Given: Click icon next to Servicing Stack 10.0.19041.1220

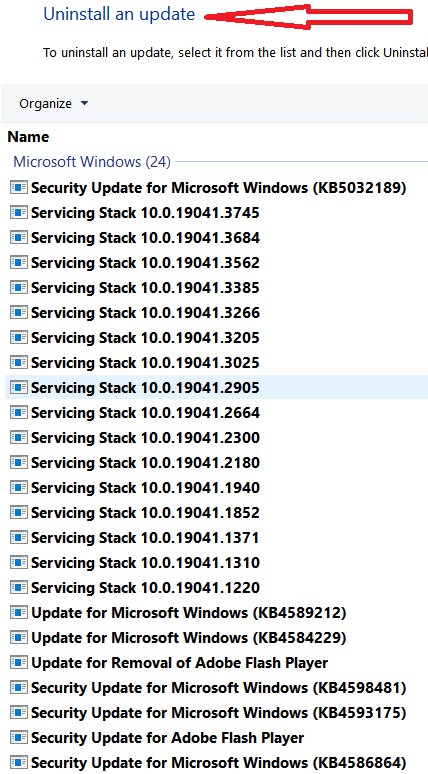Looking at the screenshot, I should [x=19, y=587].
